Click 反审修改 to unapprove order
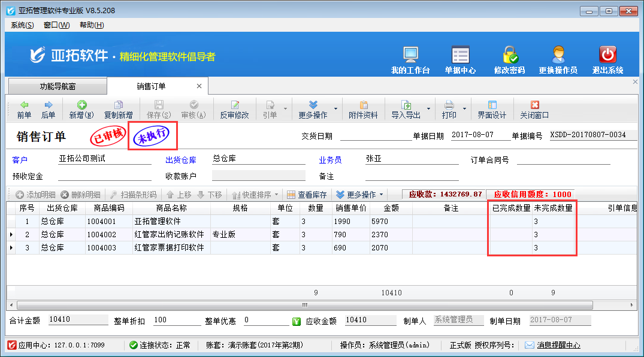This screenshot has width=644, height=357. [234, 110]
